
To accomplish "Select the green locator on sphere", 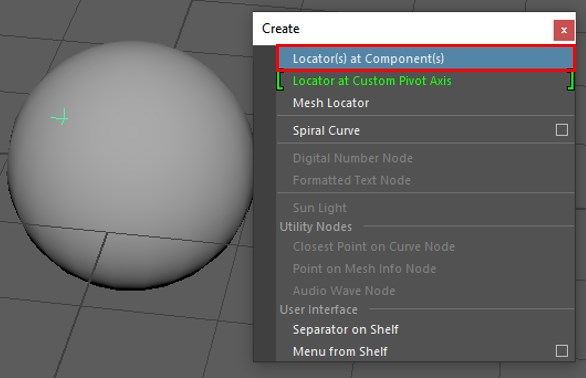I will tap(60, 117).
